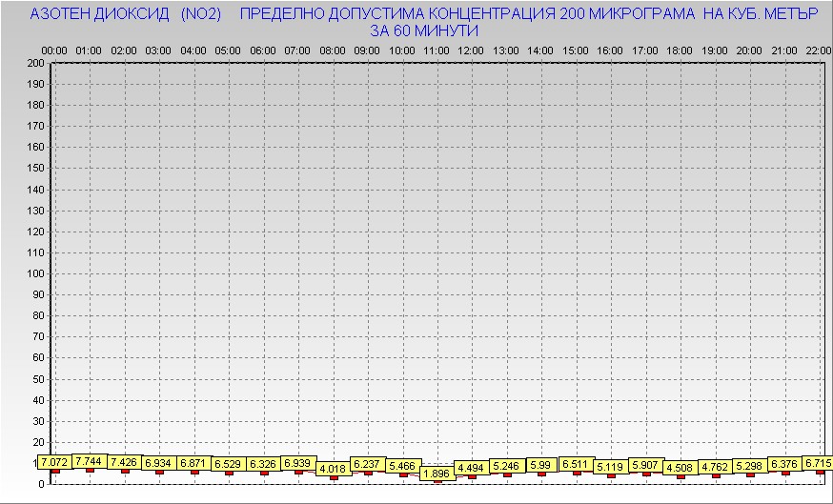The image size is (833, 504).
Task: Click the 00:00 time axis label
Action: pyautogui.click(x=54, y=50)
